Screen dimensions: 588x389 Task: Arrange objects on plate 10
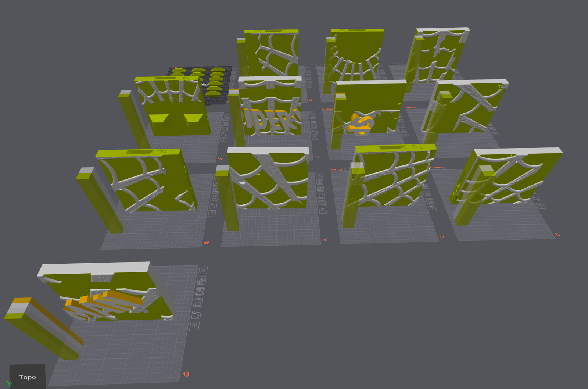coord(320,189)
